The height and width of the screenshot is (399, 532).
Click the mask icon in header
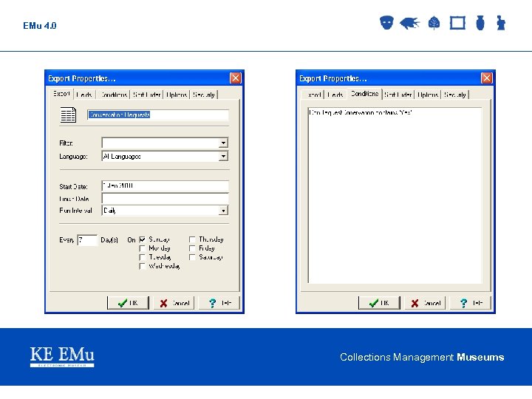[x=386, y=23]
